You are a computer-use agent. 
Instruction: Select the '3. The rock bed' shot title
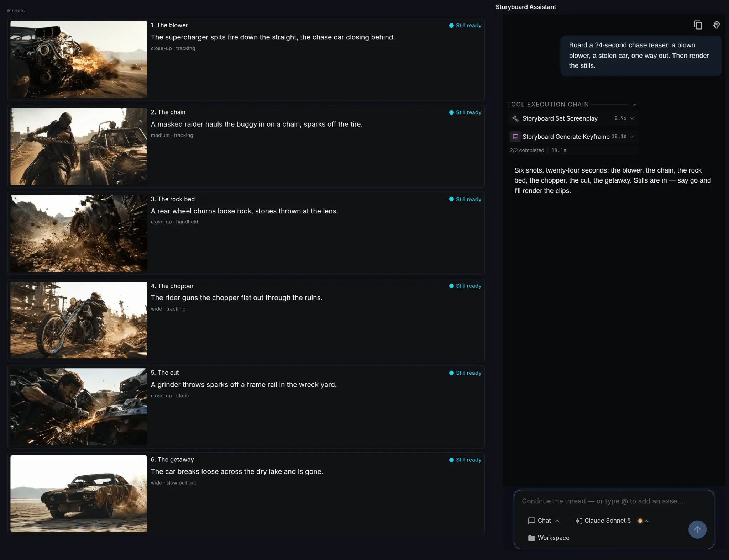pos(173,199)
